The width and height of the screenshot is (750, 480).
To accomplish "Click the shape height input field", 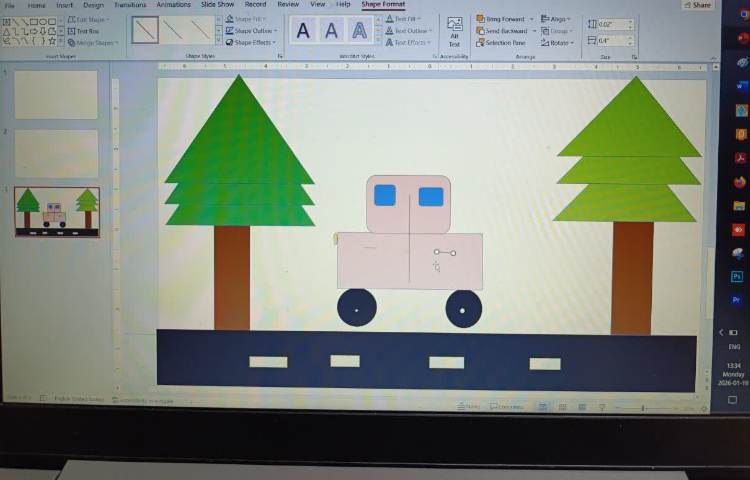I will tap(611, 24).
